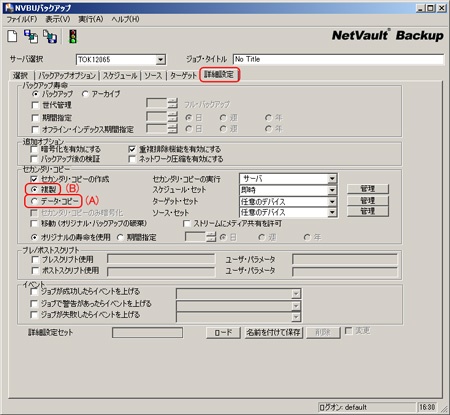Enable ネットワーク圧縮を有効にする checkbox
Viewport: 450px width, 415px height.
pyautogui.click(x=132, y=159)
